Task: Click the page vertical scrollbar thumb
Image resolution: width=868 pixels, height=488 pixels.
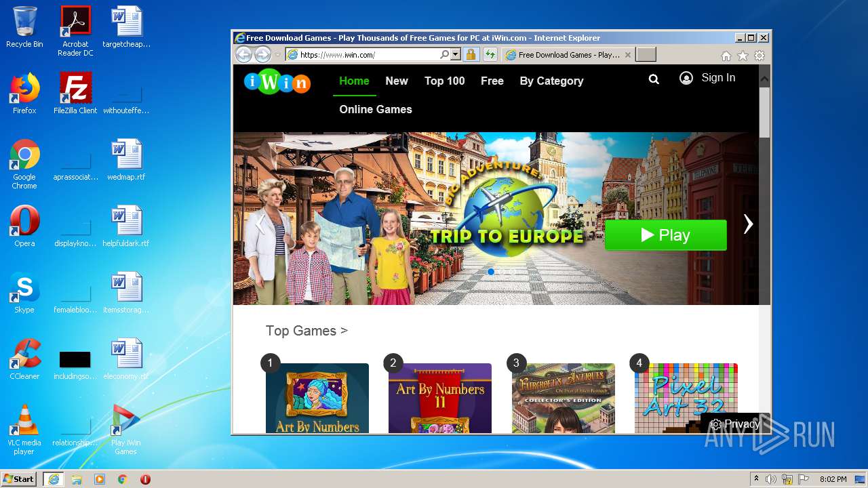Action: 764,113
